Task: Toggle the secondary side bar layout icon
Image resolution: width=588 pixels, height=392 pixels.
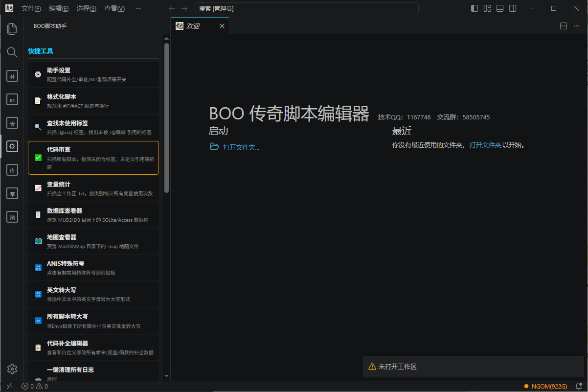Action: pos(513,8)
